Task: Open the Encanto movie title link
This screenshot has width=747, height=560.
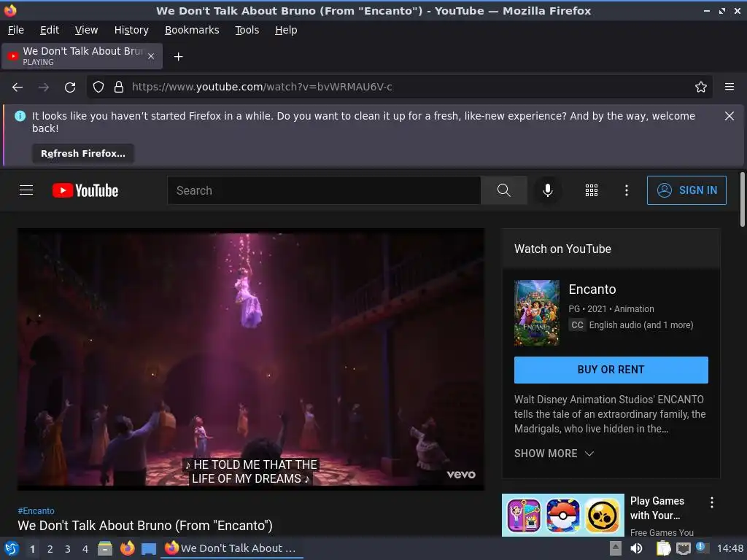Action: (x=592, y=289)
